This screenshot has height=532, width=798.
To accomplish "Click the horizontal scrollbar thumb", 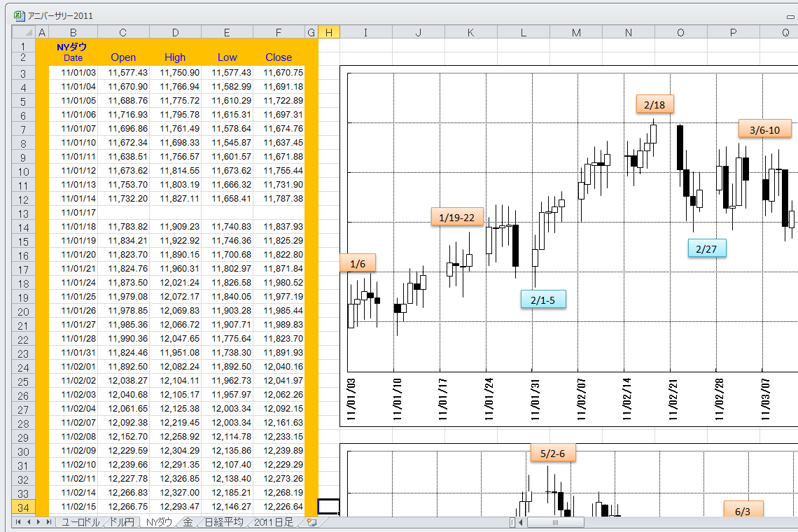I will click(555, 522).
